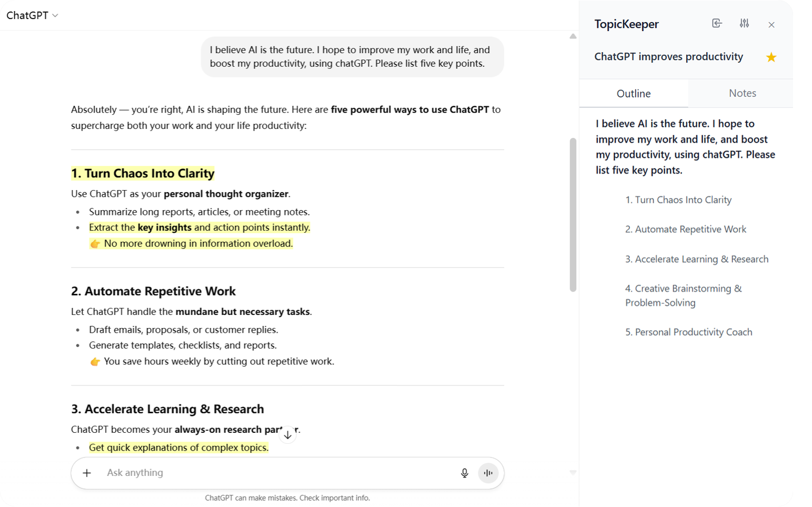Image resolution: width=812 pixels, height=507 pixels.
Task: Click the TopicKeeper export icon
Action: [x=717, y=23]
